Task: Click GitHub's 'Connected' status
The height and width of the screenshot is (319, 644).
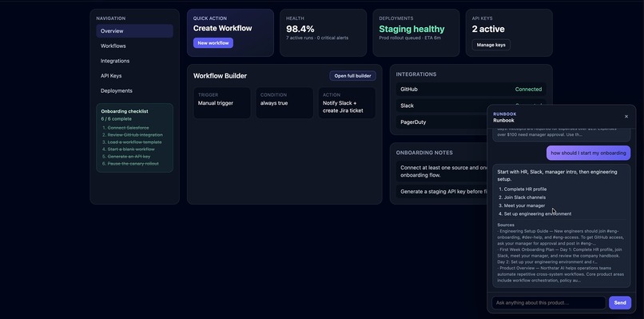Action: (528, 90)
